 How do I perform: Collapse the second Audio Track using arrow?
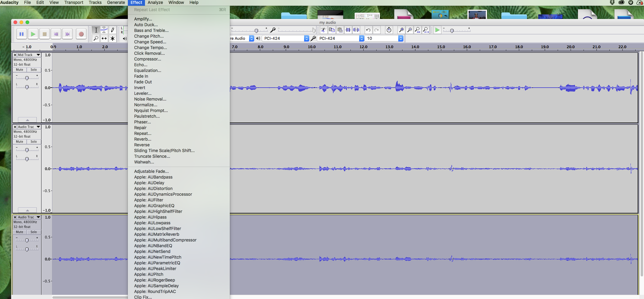[27, 210]
